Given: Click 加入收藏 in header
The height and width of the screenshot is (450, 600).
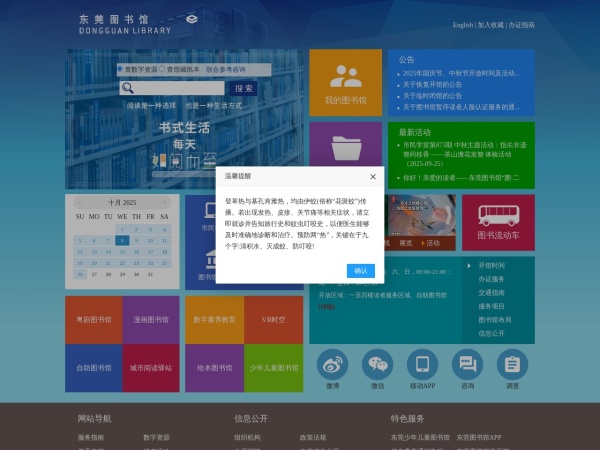Looking at the screenshot, I should click(x=491, y=25).
